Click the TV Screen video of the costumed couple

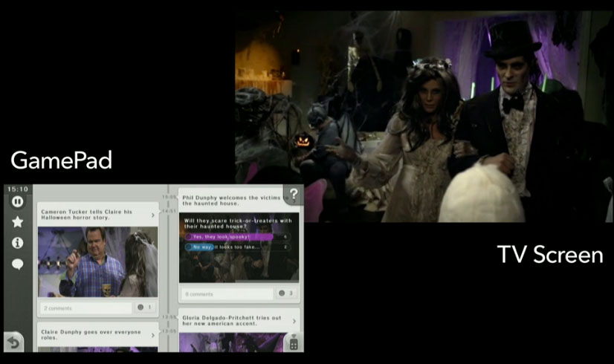pyautogui.click(x=424, y=117)
